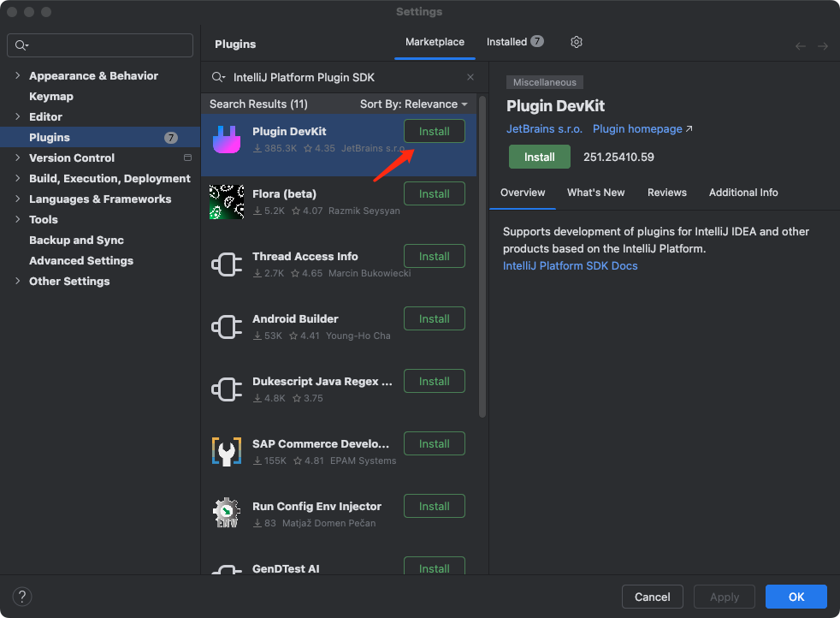
Task: Click the SAP Commerce plugin icon
Action: tap(227, 452)
